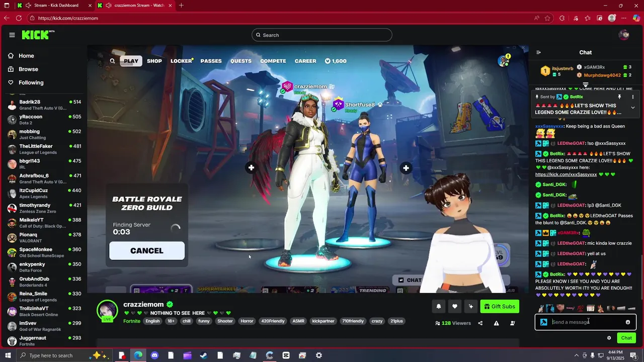Open pinned message three-dot options
644x362 pixels.
coord(633,97)
